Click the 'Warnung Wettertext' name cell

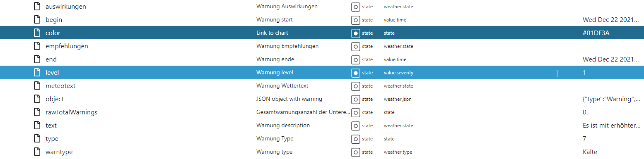(x=282, y=86)
